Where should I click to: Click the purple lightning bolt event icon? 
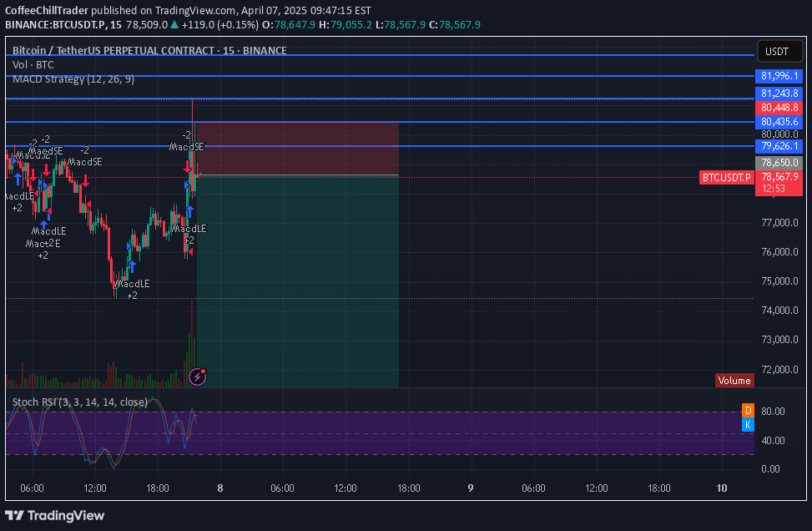point(197,377)
